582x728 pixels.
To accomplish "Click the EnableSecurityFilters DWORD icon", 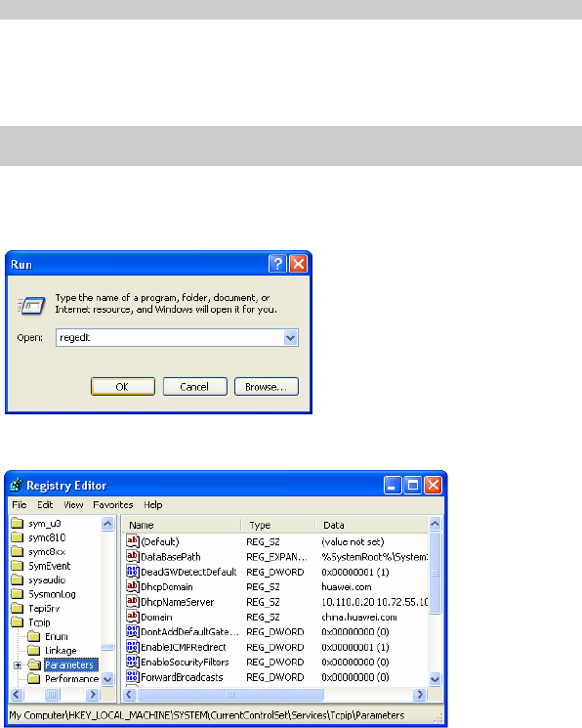I will pyautogui.click(x=132, y=662).
